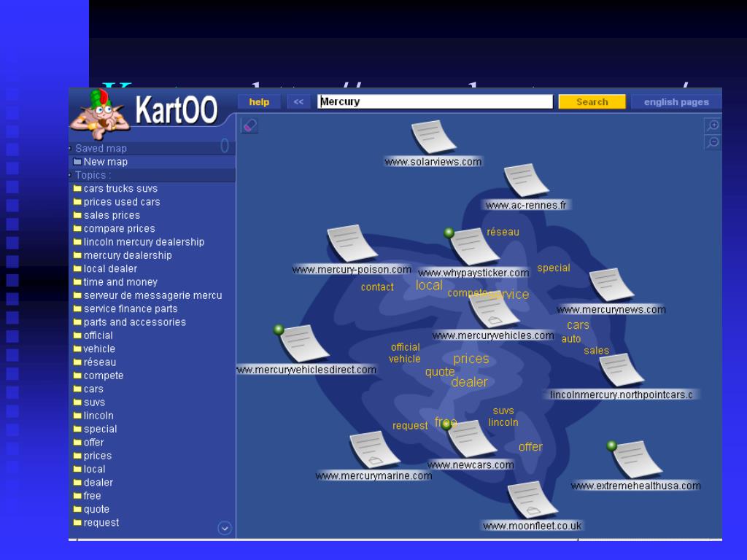747x560 pixels.
Task: Click the folder icon beside 'New map'
Action: 77,162
